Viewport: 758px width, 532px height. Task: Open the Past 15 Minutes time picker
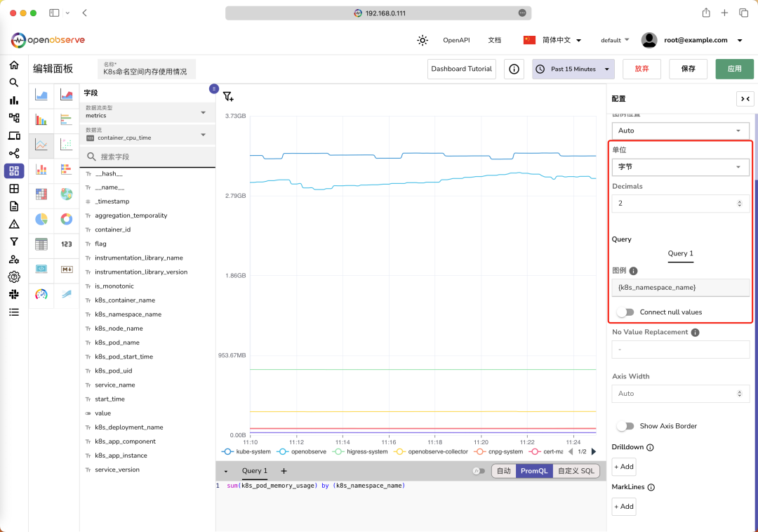tap(573, 69)
